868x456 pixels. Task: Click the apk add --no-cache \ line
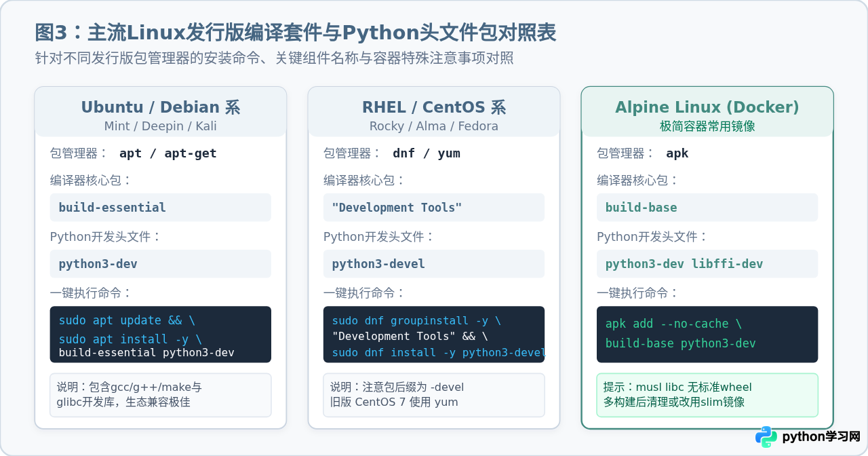coord(673,324)
